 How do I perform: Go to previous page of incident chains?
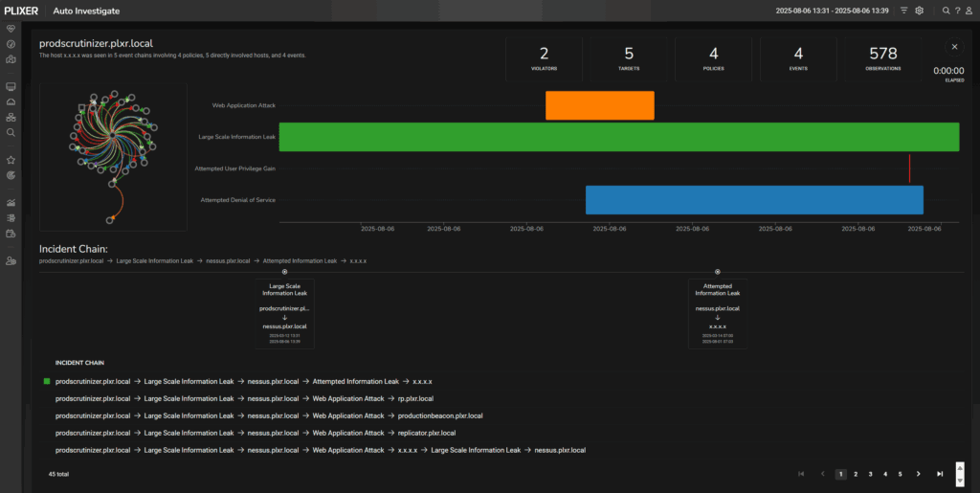coord(822,474)
